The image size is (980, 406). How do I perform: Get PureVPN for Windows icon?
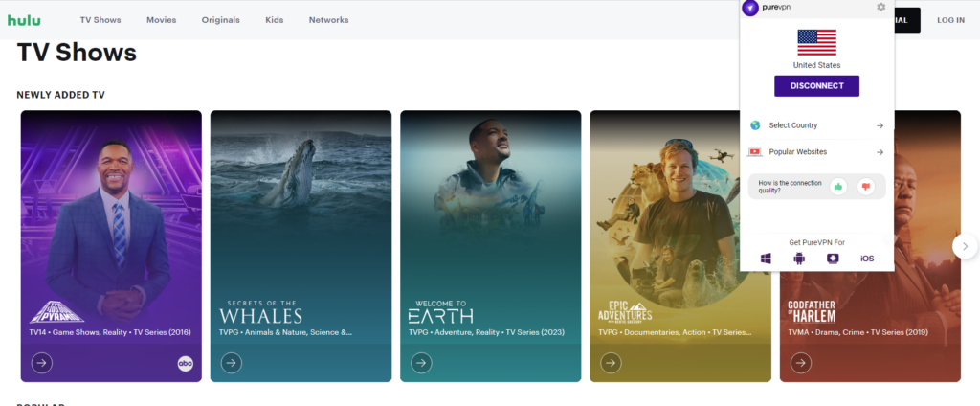pyautogui.click(x=767, y=259)
